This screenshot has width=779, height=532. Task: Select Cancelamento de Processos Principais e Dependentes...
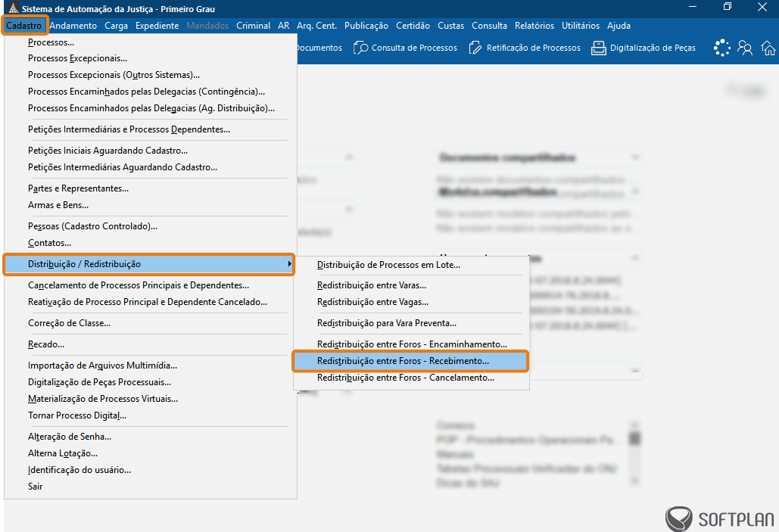[151, 285]
